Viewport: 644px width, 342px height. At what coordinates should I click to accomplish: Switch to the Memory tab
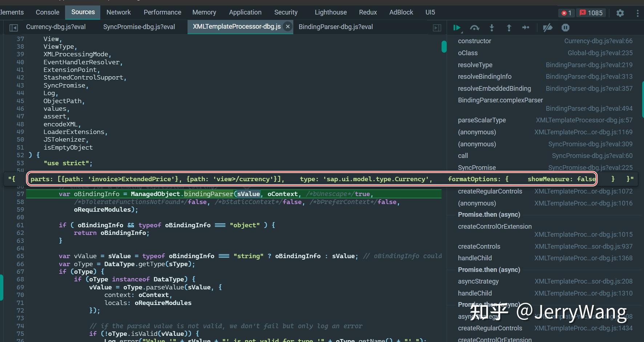click(x=204, y=12)
